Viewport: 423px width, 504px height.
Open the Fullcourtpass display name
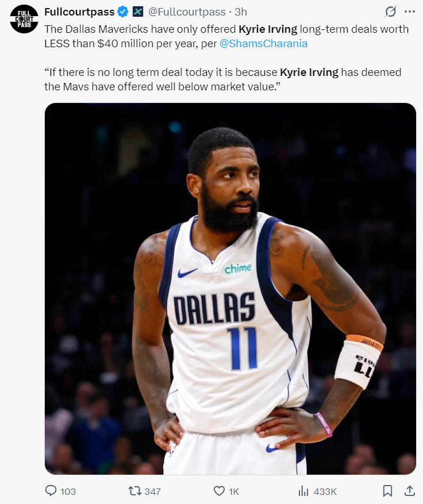pos(79,12)
